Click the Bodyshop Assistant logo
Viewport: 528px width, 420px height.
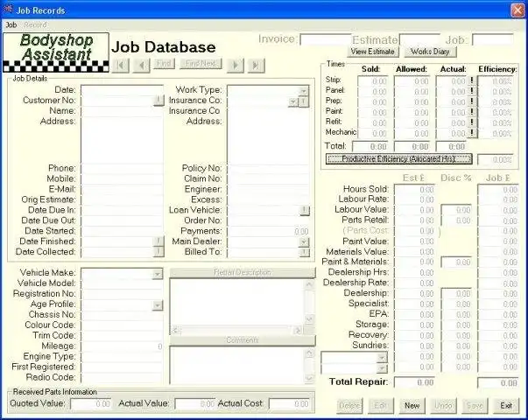coord(56,52)
